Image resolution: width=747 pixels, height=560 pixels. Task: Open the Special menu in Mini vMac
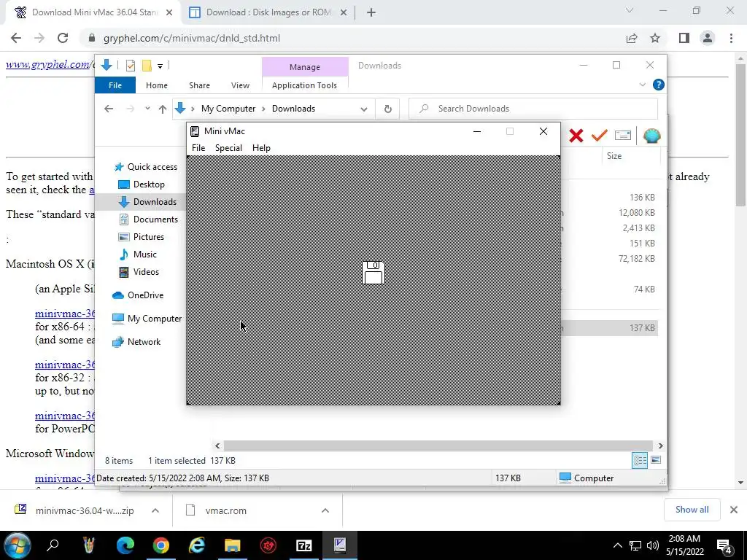click(228, 147)
